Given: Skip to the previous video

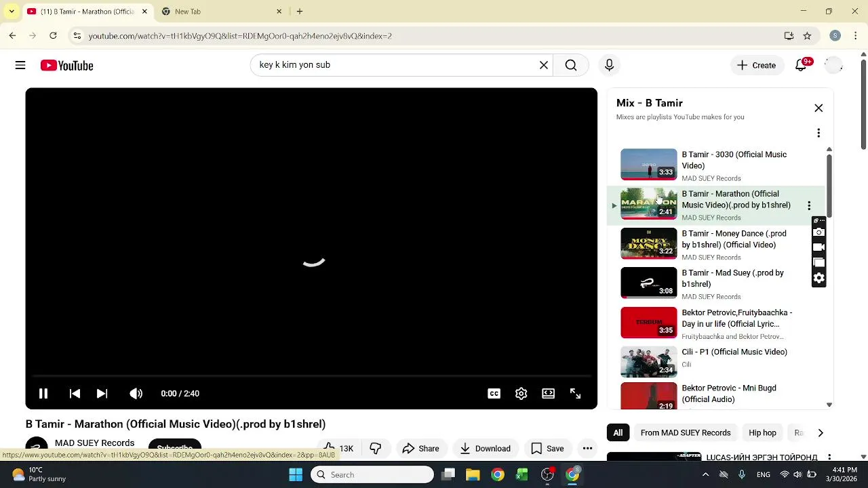Looking at the screenshot, I should [x=75, y=393].
